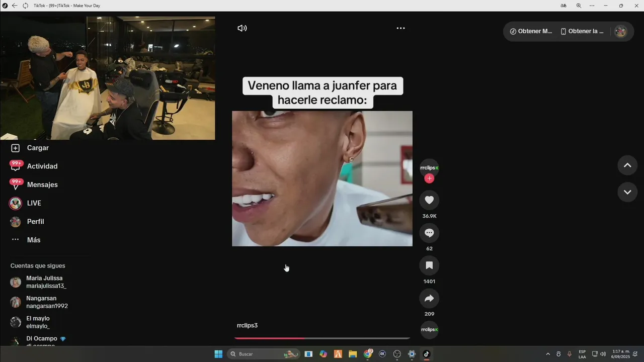Click microphone icon in system tray
This screenshot has height=362, width=644.
coord(570,354)
